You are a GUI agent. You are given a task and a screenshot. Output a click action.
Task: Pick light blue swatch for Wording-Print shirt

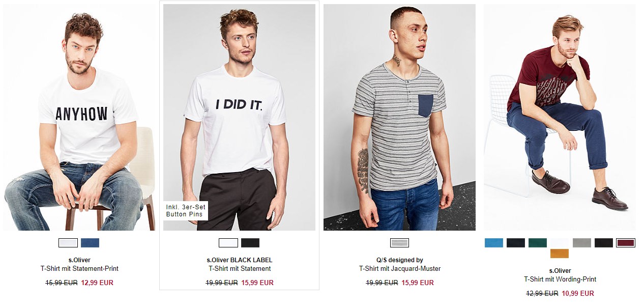point(494,243)
